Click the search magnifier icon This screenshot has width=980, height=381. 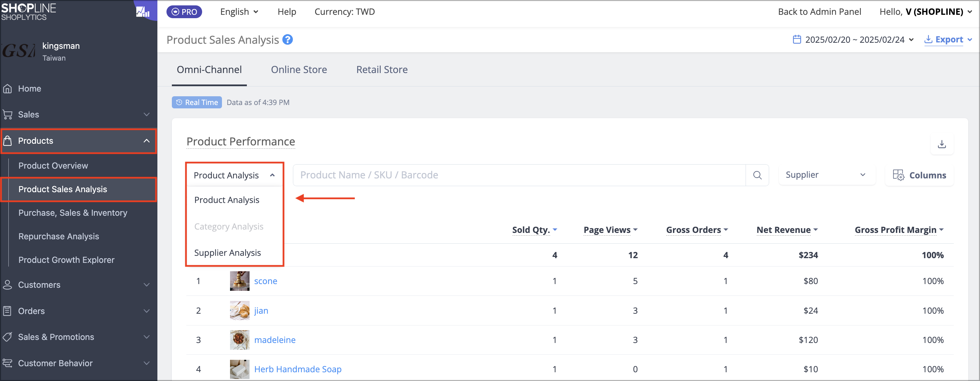[x=757, y=175]
